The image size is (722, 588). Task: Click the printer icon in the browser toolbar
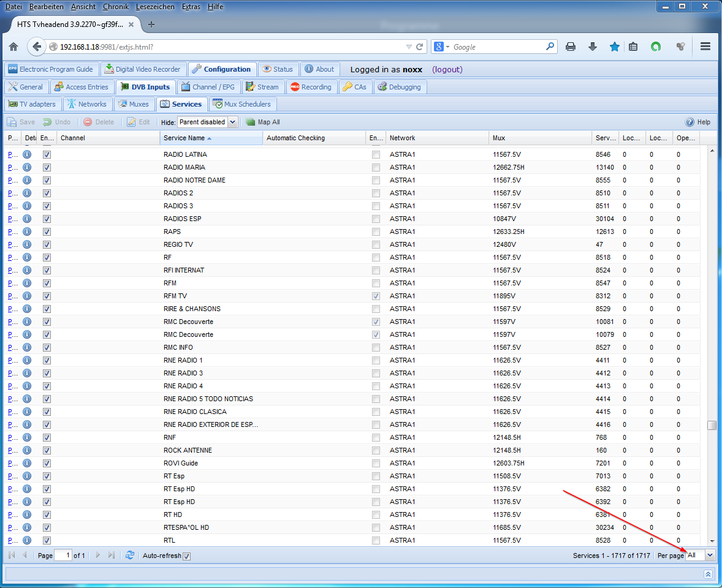click(571, 47)
